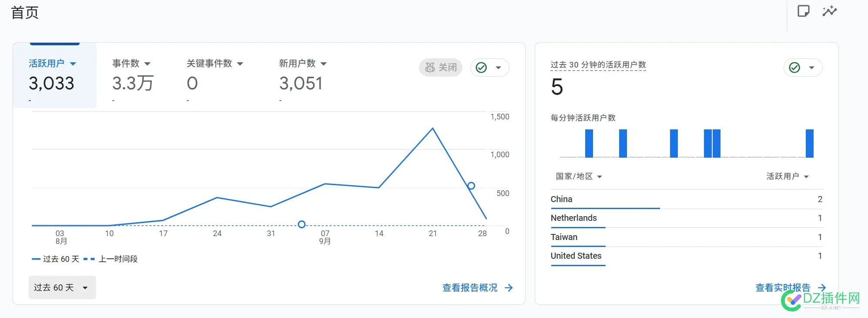The height and width of the screenshot is (318, 868).
Task: Expand the 关键事件数 dropdown arrow
Action: (x=240, y=64)
